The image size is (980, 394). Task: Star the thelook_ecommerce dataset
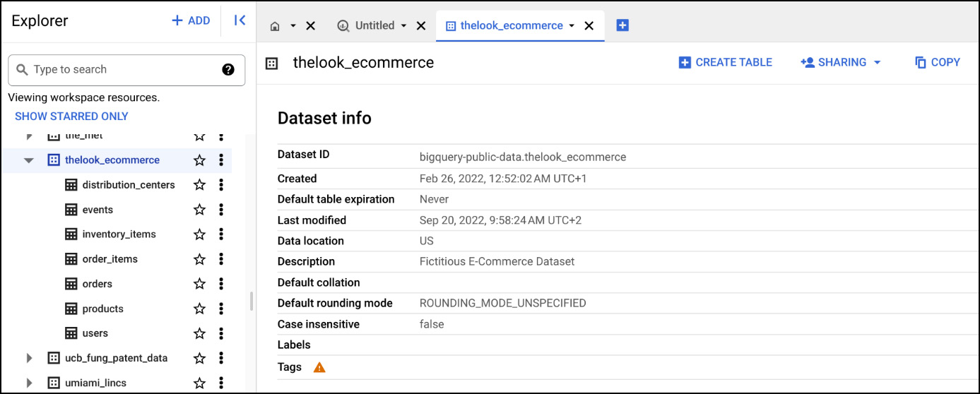200,160
